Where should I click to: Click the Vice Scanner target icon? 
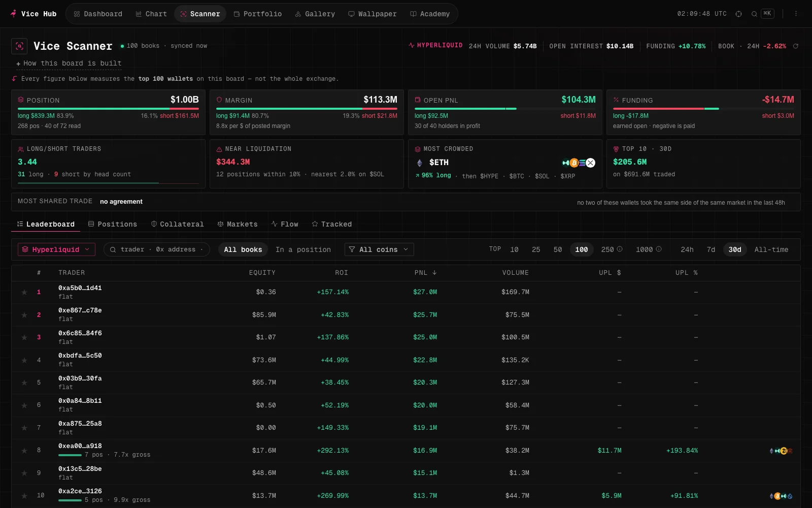(x=19, y=46)
